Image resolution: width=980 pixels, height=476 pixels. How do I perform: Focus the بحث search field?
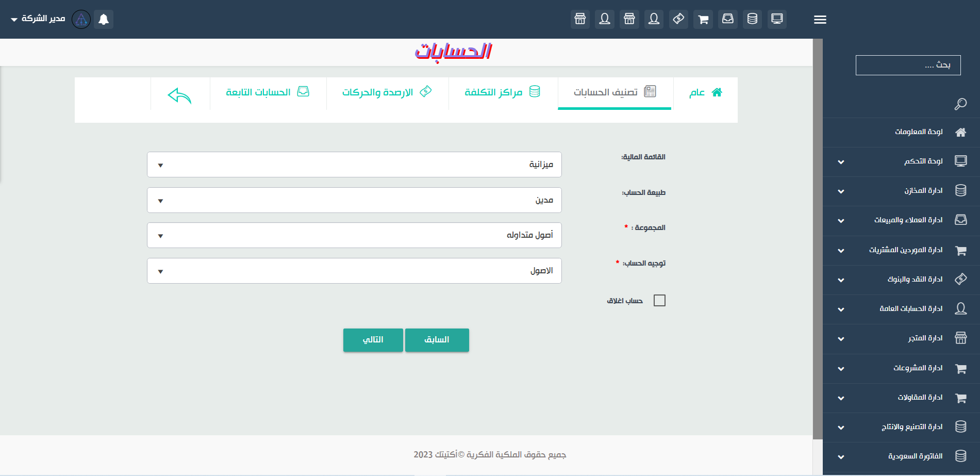[x=908, y=65]
